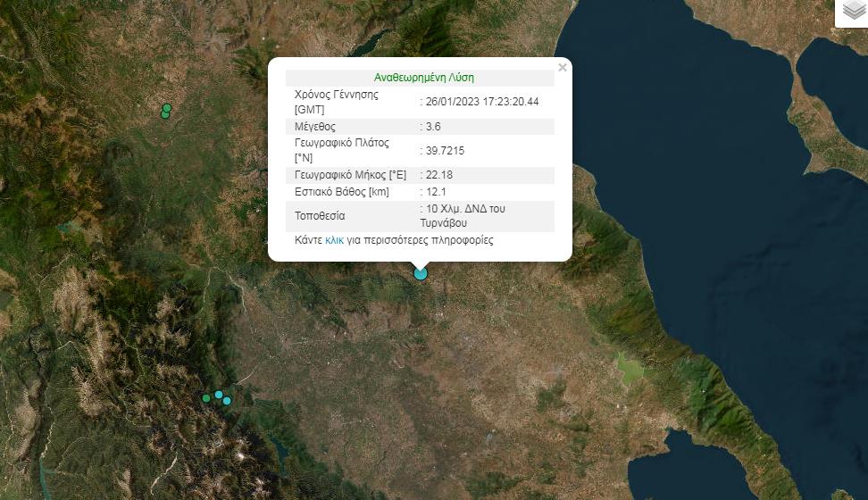This screenshot has height=500, width=868.
Task: Open the map layers control icon
Action: pyautogui.click(x=853, y=11)
